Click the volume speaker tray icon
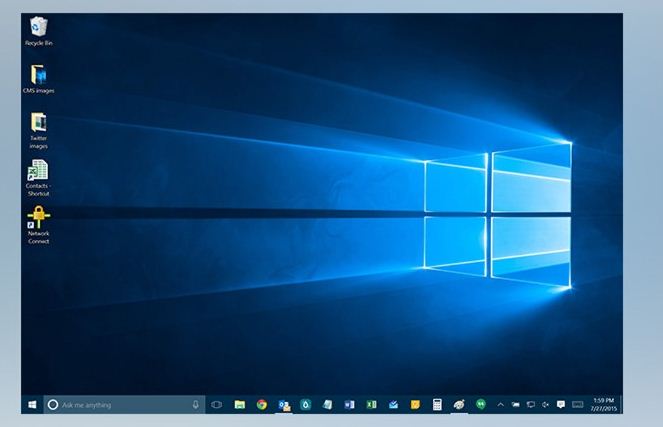This screenshot has width=663, height=427. 545,405
